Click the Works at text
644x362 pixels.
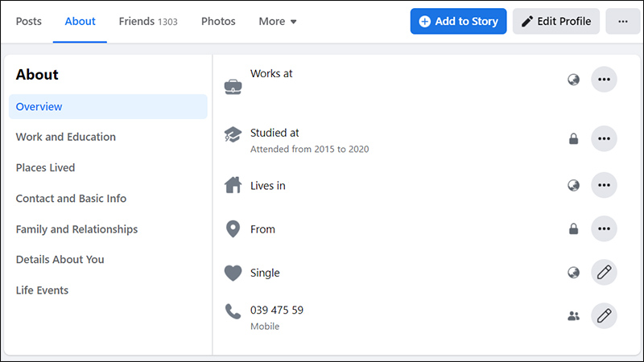(x=271, y=73)
